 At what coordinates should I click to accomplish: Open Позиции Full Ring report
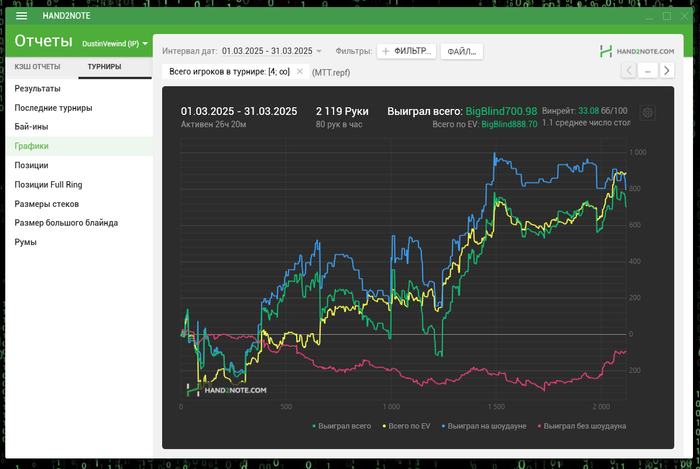[x=79, y=184]
